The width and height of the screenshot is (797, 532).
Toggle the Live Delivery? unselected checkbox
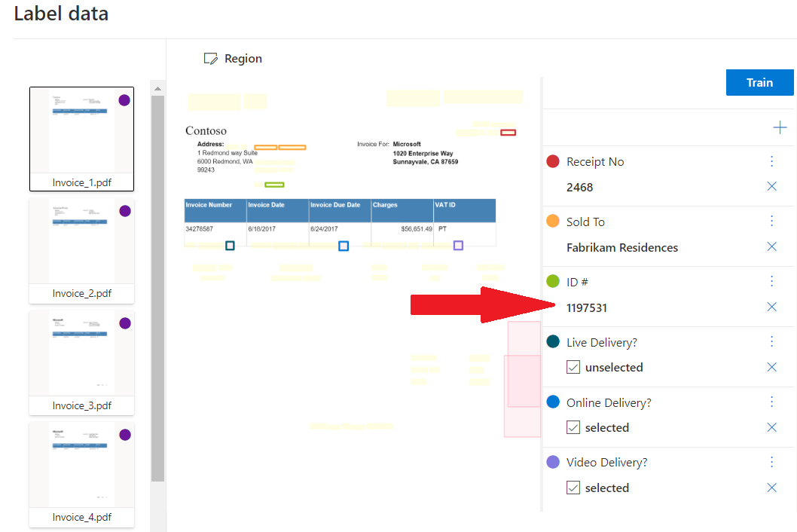(x=573, y=367)
